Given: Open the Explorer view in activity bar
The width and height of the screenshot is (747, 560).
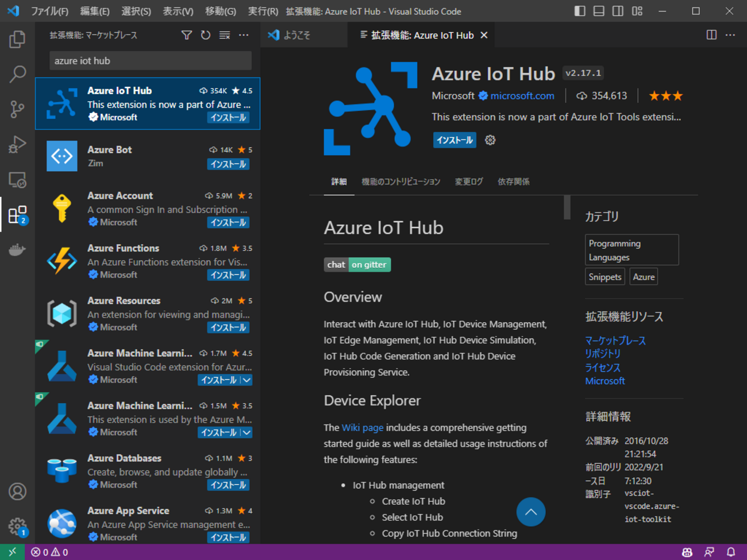Looking at the screenshot, I should click(17, 39).
